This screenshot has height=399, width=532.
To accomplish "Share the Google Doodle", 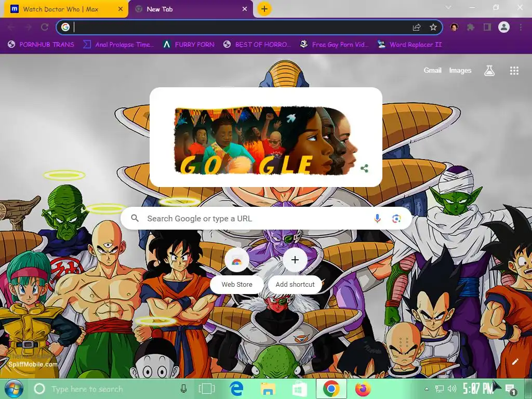I will click(364, 168).
